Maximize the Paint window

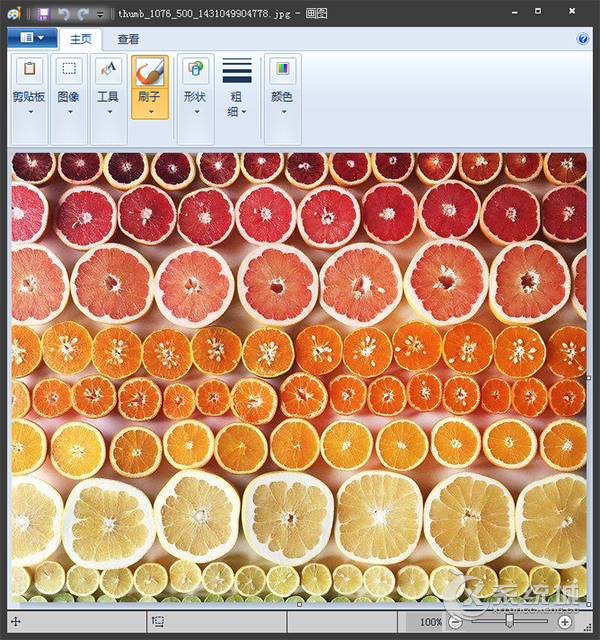click(x=538, y=11)
